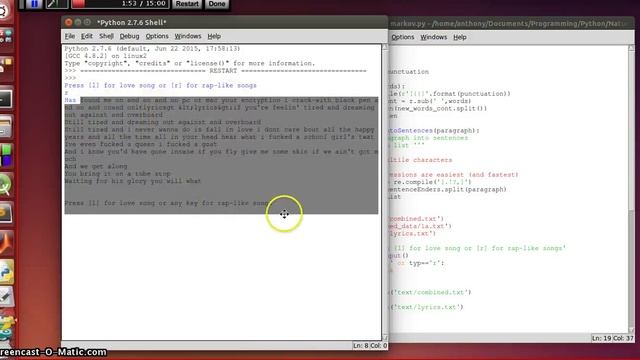Close the Python 2.7.6 Shell window
The image size is (640, 360).
tap(69, 22)
